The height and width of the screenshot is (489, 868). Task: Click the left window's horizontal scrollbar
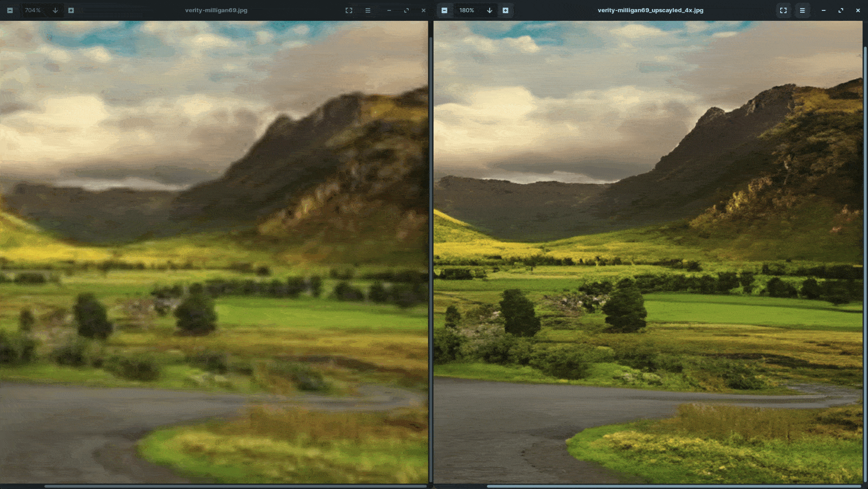(x=235, y=486)
